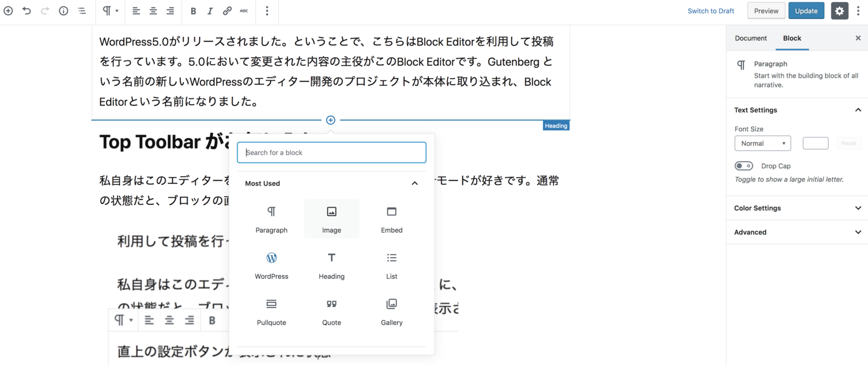
Task: Insert a link with the chain icon
Action: click(x=227, y=11)
